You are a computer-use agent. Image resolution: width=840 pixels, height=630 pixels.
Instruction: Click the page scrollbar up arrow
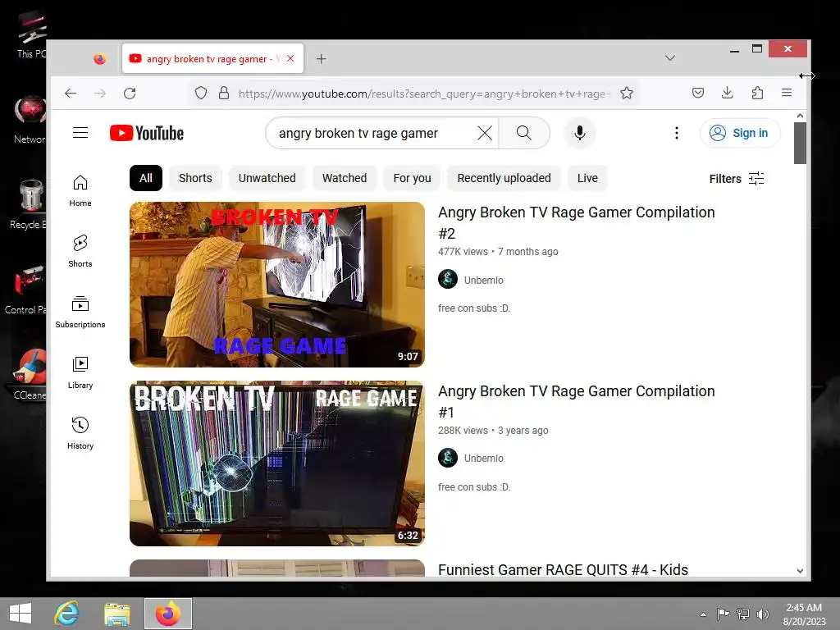click(800, 116)
